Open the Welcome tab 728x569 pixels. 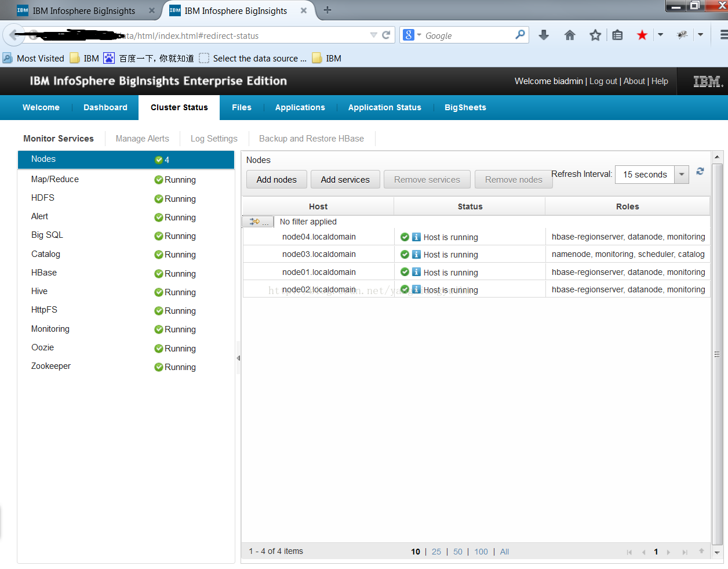click(41, 107)
